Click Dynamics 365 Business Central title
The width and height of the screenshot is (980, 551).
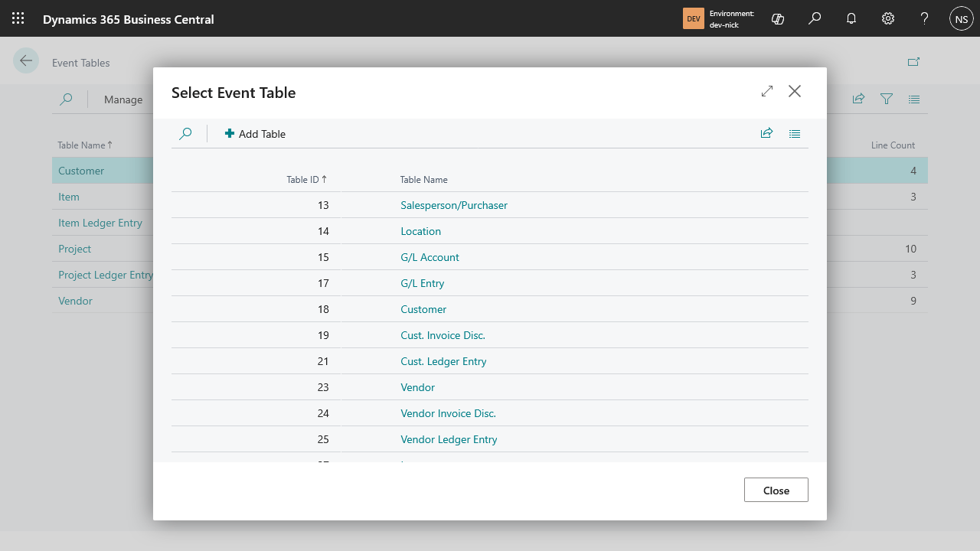click(129, 19)
